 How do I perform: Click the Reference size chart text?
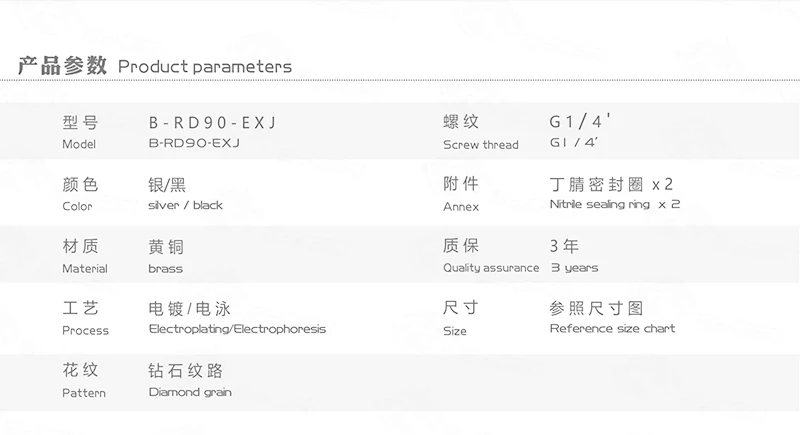coord(612,328)
